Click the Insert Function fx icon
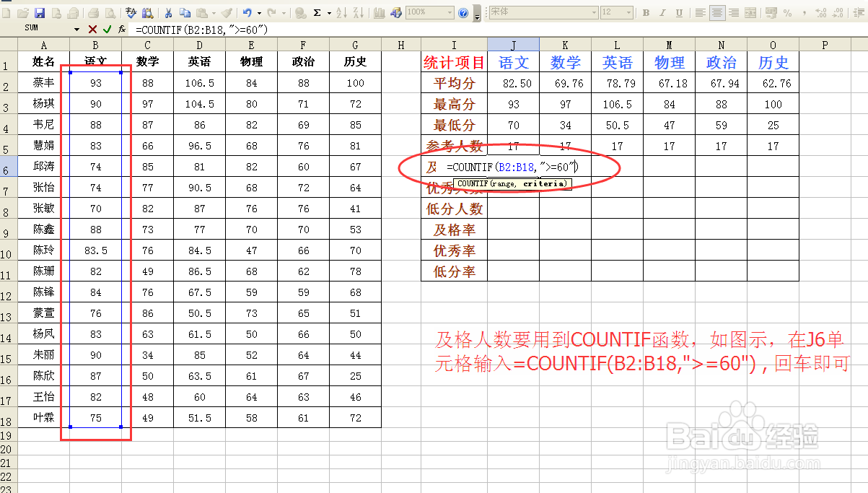 121,29
